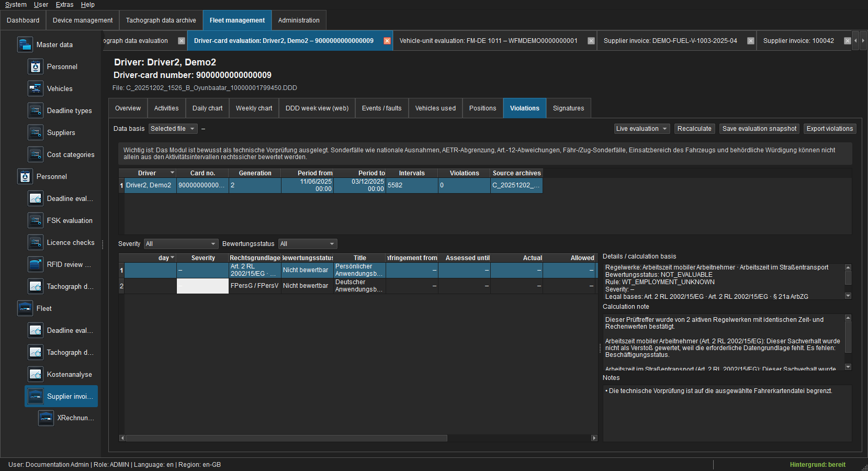Select the Art. 2 RL 2002/15/EG row

[358, 270]
